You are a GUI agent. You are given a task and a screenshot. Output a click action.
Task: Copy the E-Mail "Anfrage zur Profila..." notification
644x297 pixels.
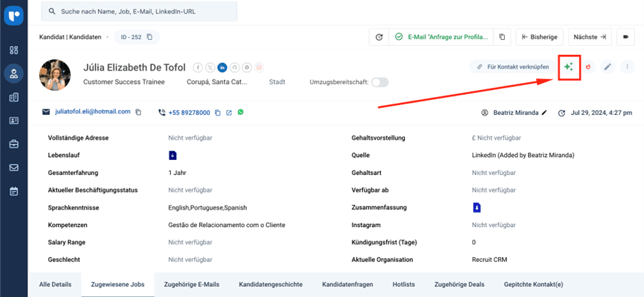(x=502, y=37)
